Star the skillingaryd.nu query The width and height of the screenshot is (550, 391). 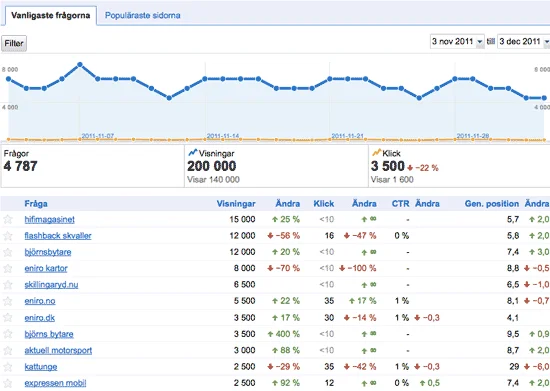tap(8, 285)
